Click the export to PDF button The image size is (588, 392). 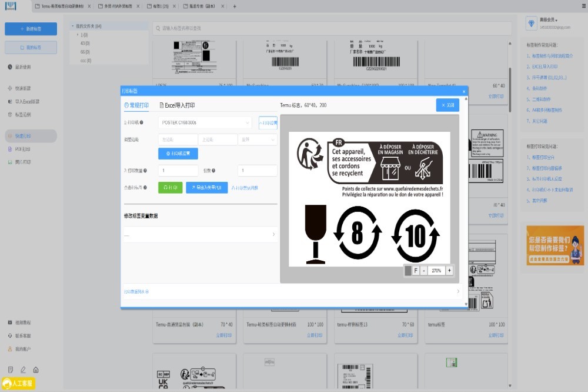(x=206, y=188)
